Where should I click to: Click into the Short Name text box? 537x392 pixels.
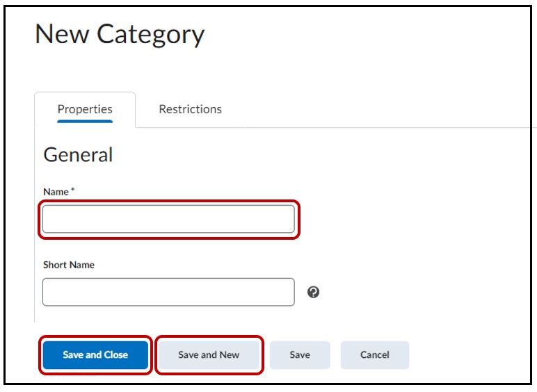(168, 292)
